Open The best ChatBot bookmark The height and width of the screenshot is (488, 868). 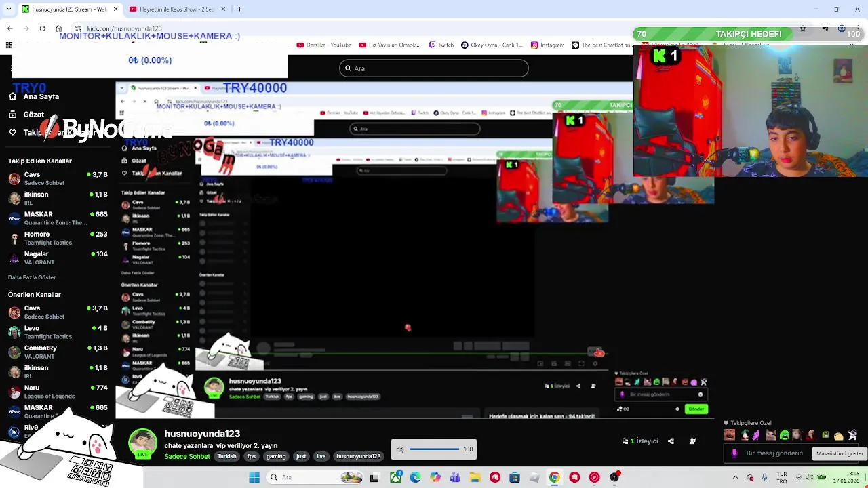coord(602,45)
